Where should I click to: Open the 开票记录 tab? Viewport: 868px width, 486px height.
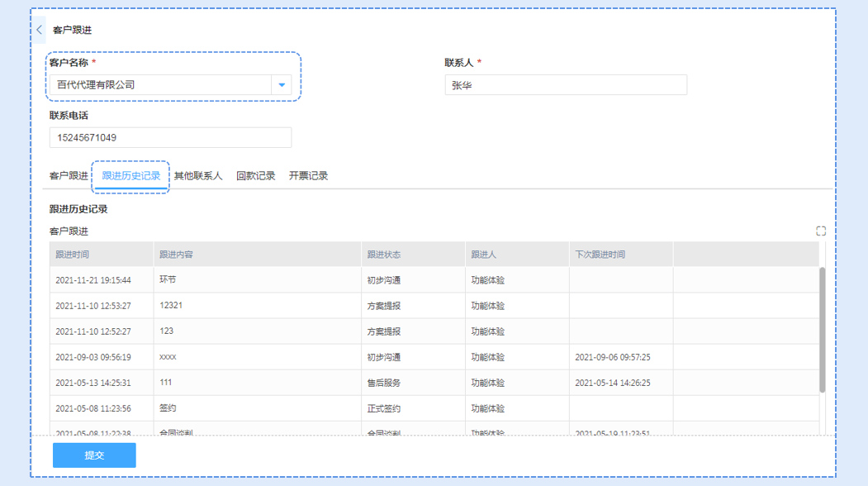click(x=309, y=176)
